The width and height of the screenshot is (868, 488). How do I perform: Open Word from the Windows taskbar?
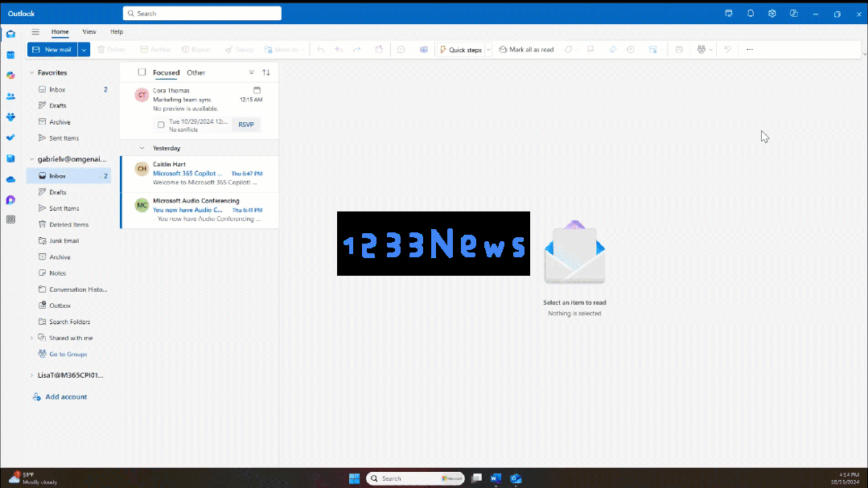tap(496, 478)
